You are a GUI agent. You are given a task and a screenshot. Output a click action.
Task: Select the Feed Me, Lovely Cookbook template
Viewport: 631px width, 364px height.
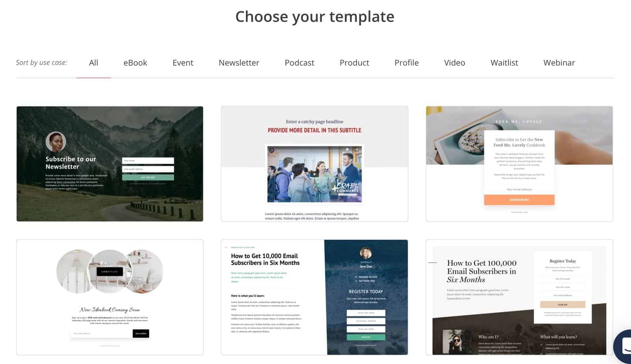click(x=519, y=164)
